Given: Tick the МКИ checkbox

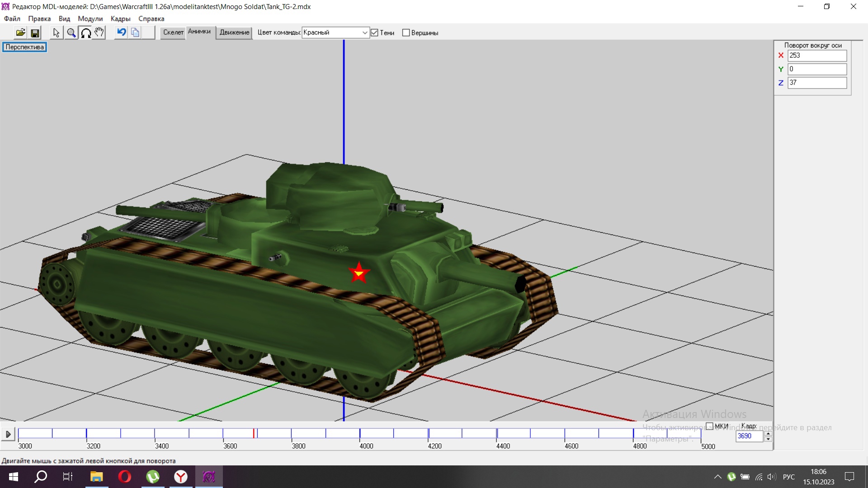Looking at the screenshot, I should pos(709,426).
